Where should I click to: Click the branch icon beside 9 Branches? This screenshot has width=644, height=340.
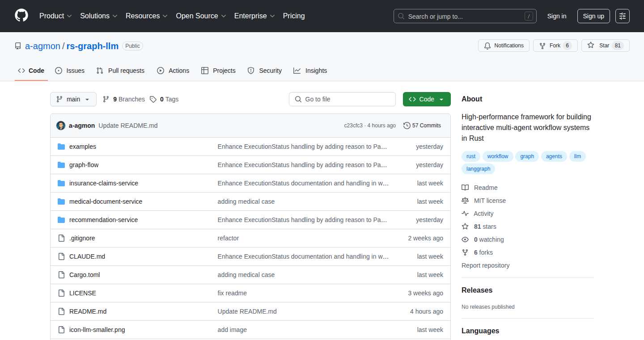106,99
